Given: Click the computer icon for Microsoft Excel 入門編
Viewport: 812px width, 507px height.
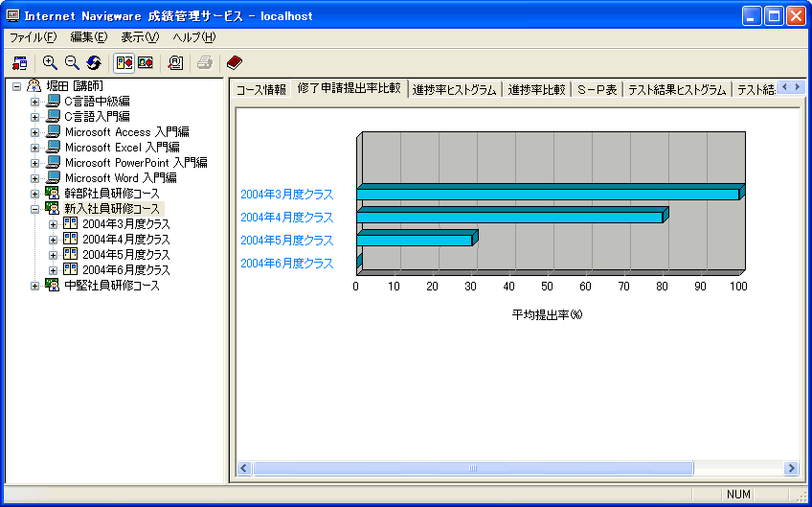Looking at the screenshot, I should [x=53, y=147].
